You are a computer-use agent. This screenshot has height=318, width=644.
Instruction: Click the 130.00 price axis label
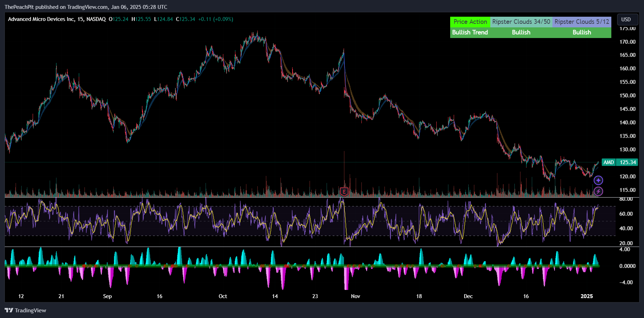(x=627, y=150)
